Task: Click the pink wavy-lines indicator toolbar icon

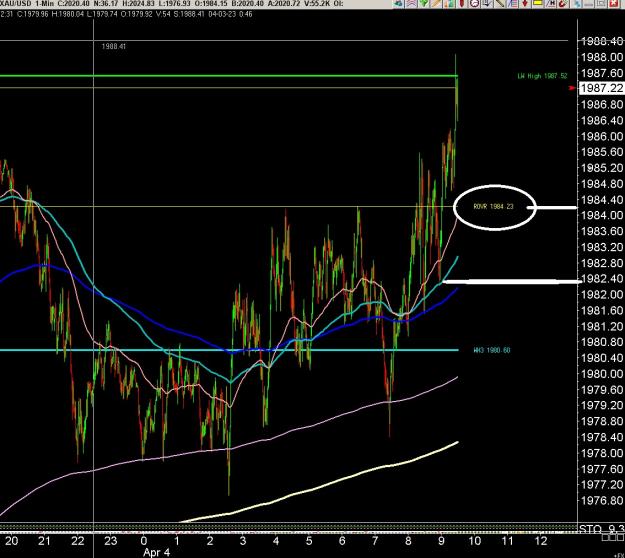Action: (411, 3)
